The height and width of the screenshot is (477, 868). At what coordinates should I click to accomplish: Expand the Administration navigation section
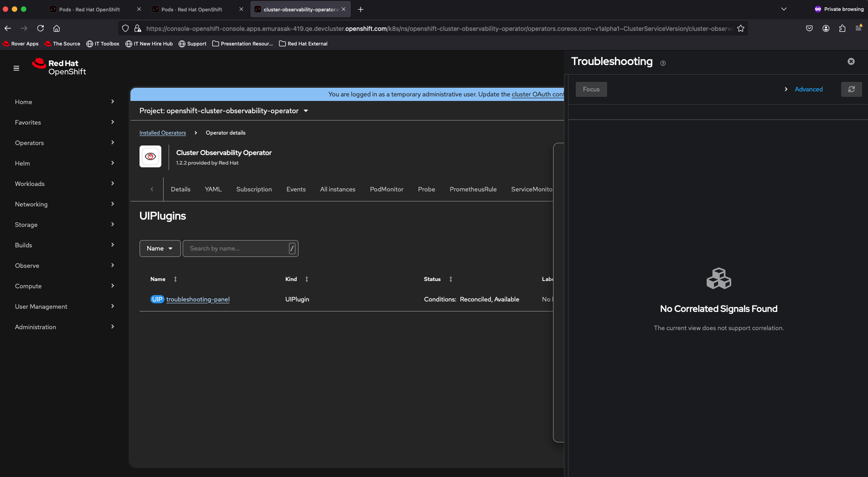(65, 327)
